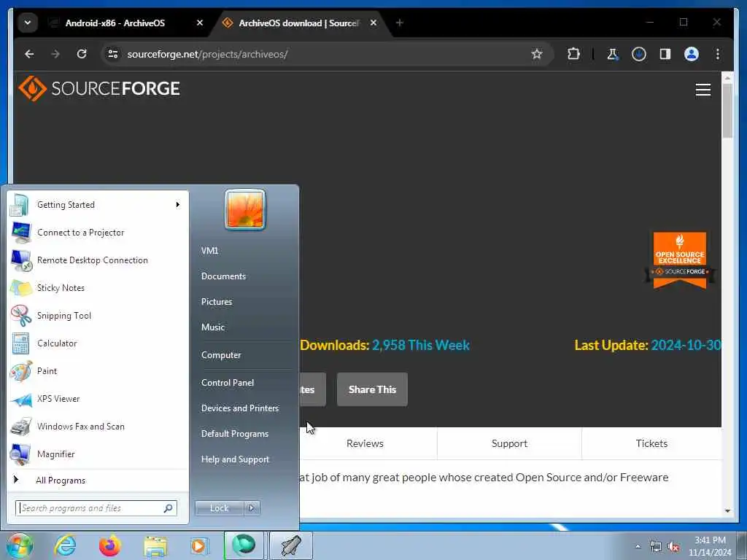Click the muted volume tray icon
Screen dimensions: 747x560
[673, 547]
